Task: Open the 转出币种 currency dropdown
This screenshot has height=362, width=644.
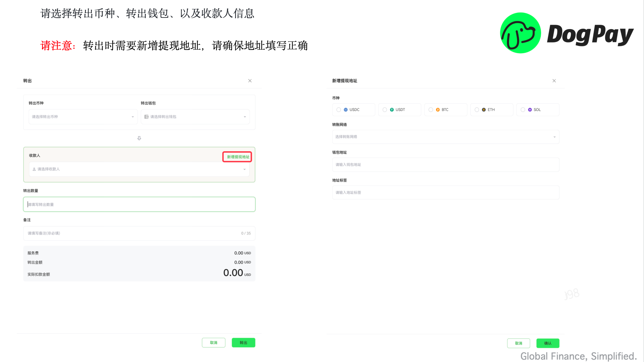Action: [83, 117]
